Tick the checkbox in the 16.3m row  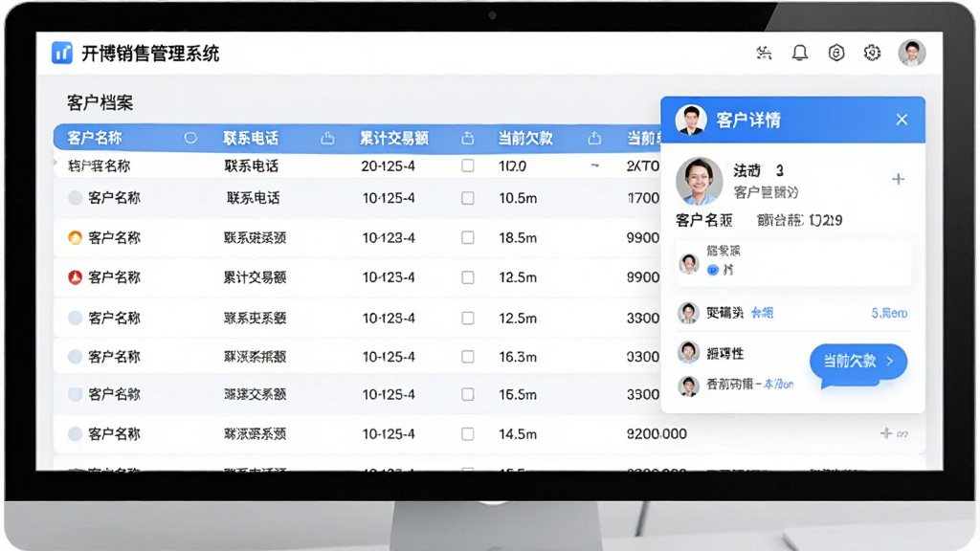point(467,357)
